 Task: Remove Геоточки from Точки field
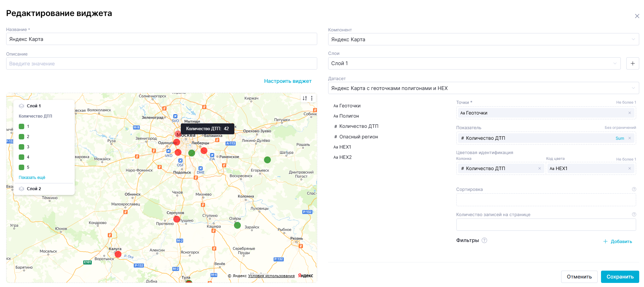(629, 113)
